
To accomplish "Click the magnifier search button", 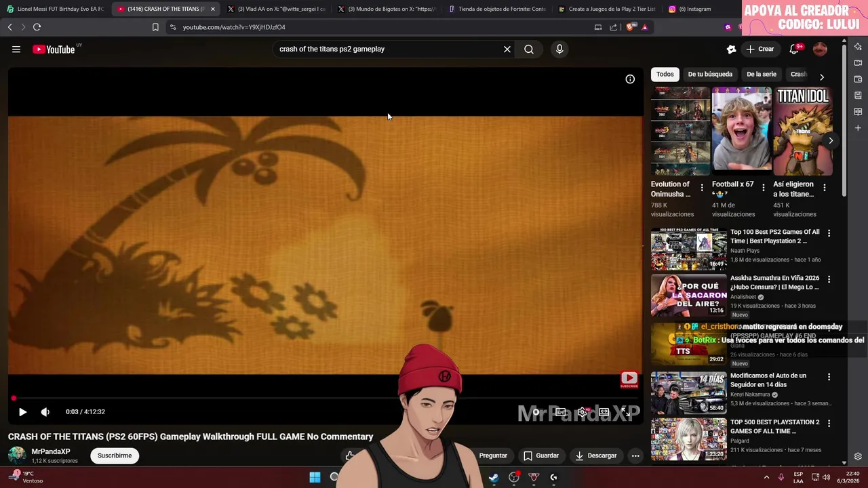I will [x=529, y=49].
